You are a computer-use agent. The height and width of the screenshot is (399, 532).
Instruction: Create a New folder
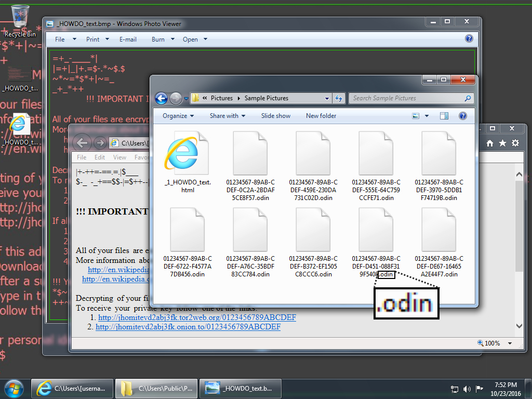point(321,116)
